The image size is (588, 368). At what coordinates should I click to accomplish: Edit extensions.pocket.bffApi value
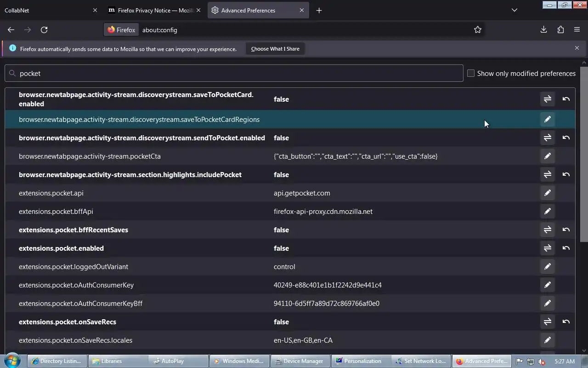point(547,212)
